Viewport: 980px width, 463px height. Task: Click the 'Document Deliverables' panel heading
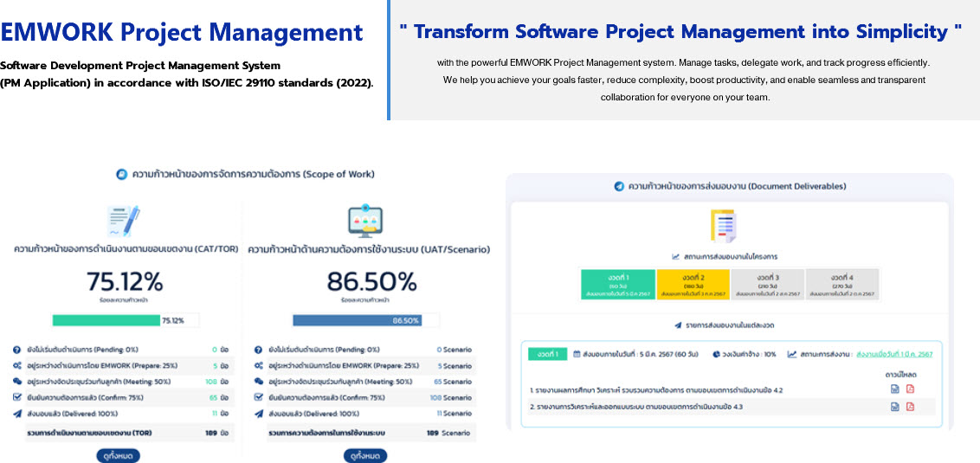(x=737, y=186)
